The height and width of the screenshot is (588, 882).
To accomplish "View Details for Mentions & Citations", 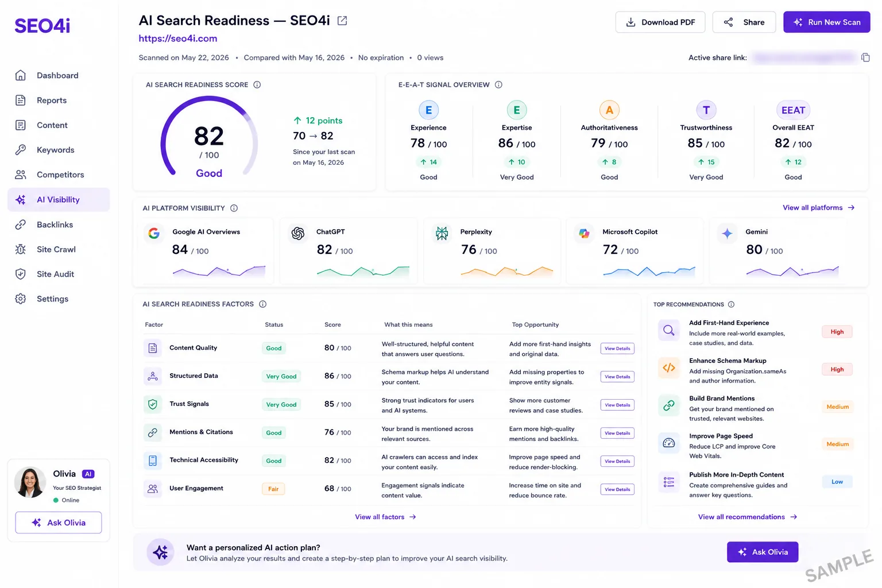I will (x=617, y=433).
